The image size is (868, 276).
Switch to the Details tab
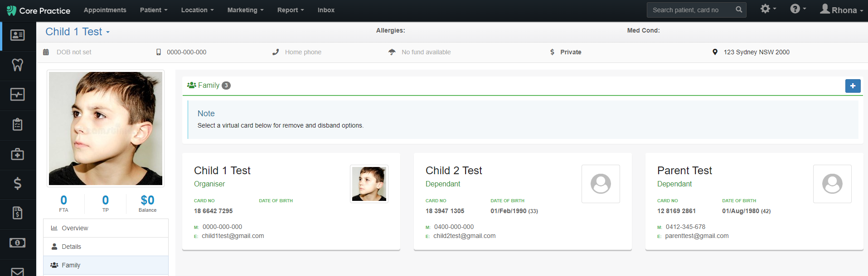tap(106, 247)
